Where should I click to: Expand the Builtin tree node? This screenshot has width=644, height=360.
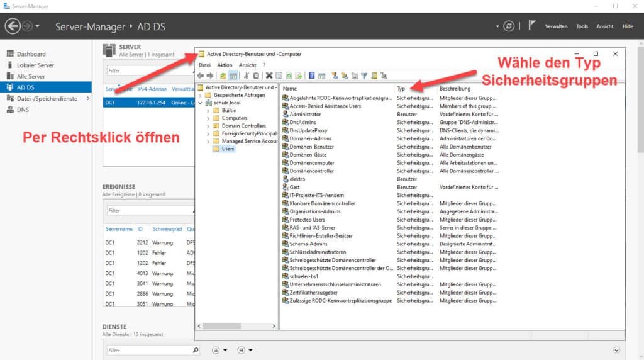208,111
